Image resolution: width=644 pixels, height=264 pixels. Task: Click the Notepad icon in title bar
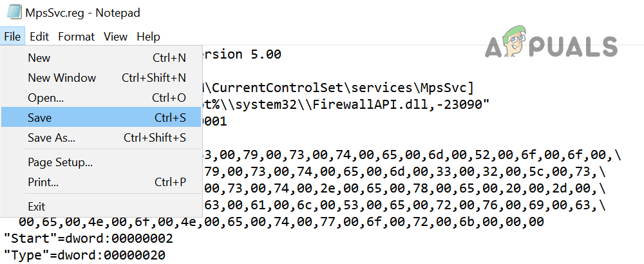tap(12, 12)
